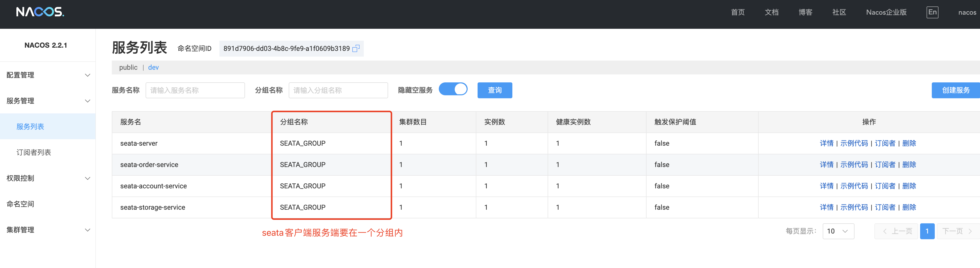980x268 pixels.
Task: Expand the 权限控制 menu
Action: pyautogui.click(x=47, y=178)
